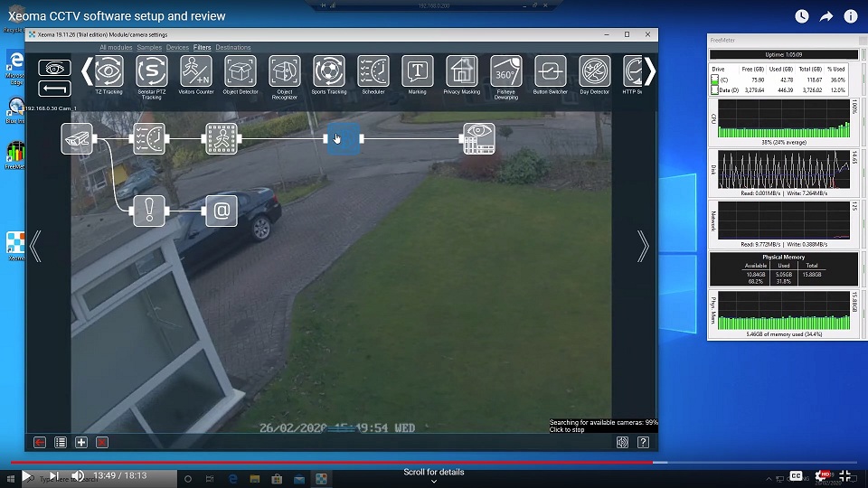The height and width of the screenshot is (488, 868).
Task: Open the All modules tab
Action: tap(116, 48)
